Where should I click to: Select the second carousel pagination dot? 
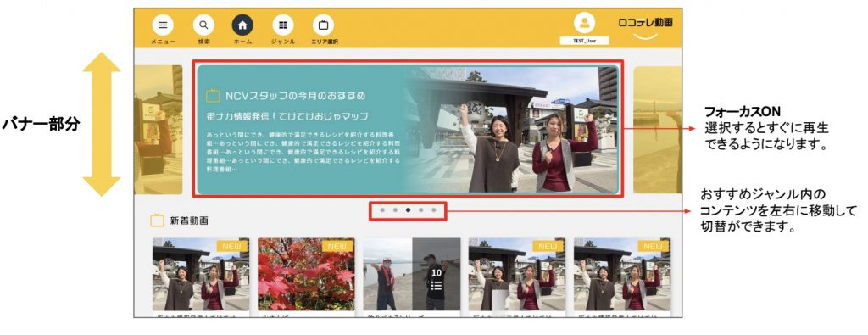395,210
